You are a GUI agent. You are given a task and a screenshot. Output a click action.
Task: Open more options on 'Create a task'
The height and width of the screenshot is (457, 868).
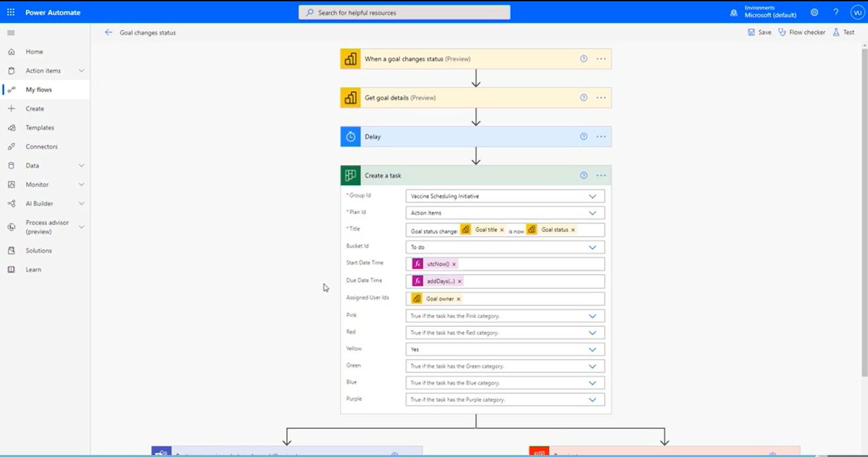601,176
